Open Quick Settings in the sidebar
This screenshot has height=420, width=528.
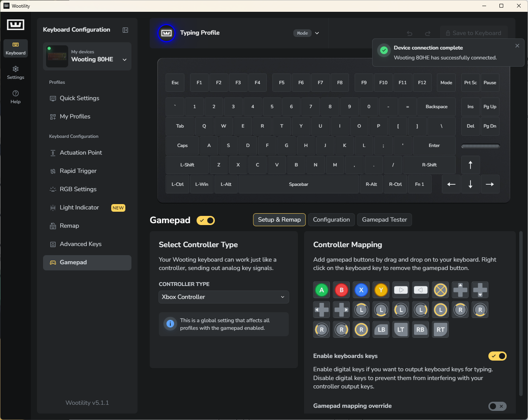coord(87,98)
